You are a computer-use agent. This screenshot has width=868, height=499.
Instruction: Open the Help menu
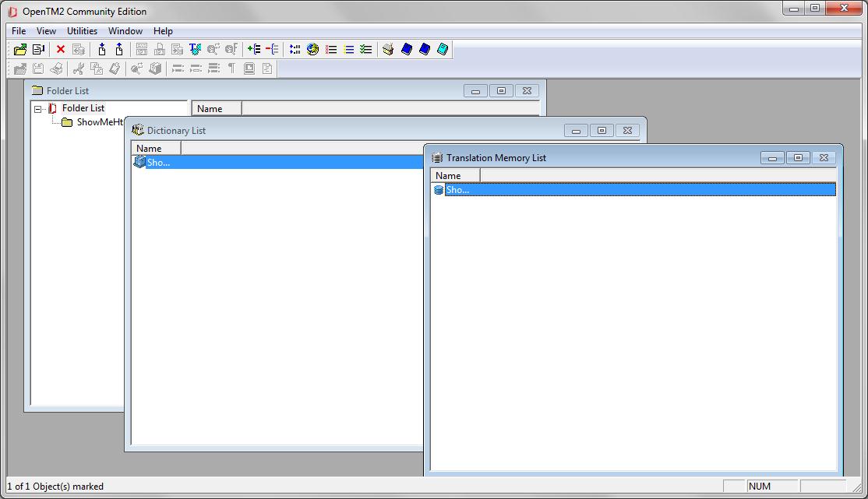tap(163, 31)
